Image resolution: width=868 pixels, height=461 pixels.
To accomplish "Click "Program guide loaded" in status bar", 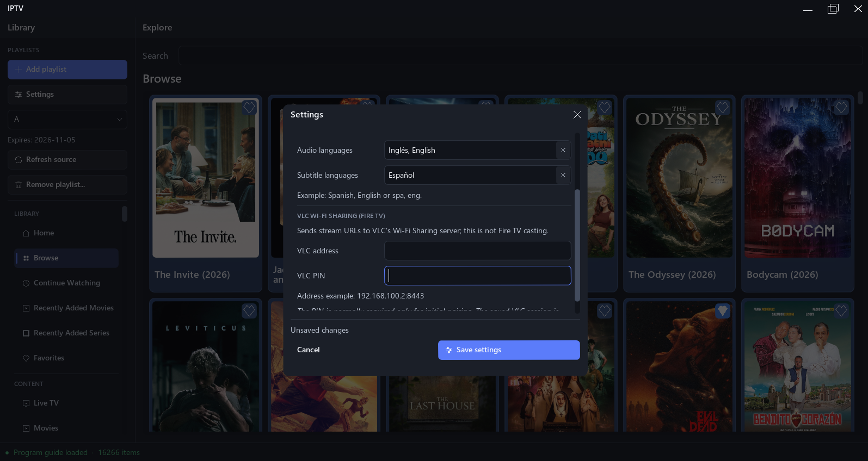I will [51, 452].
